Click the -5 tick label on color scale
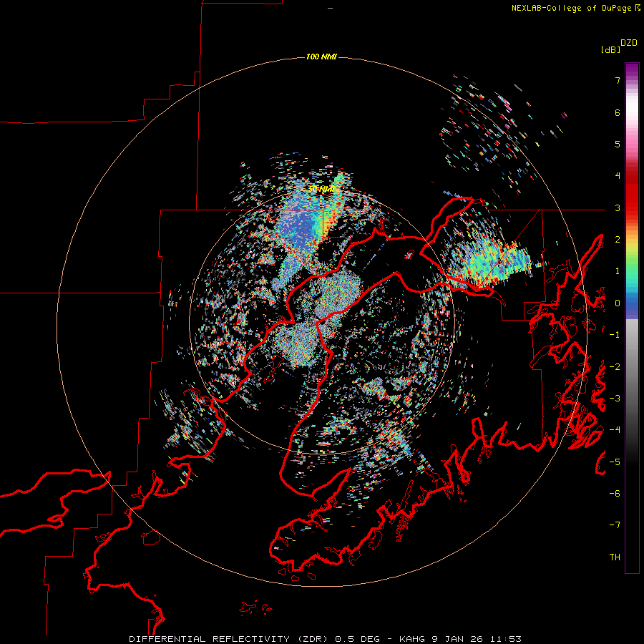This screenshot has width=644, height=644. (615, 462)
